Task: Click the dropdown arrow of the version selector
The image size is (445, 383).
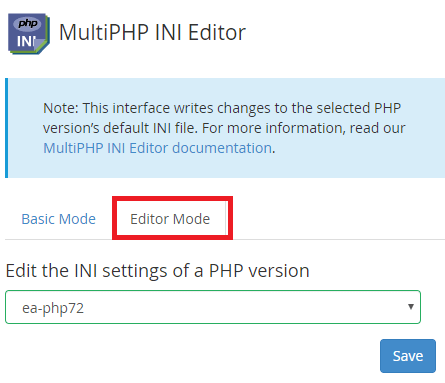Action: (411, 306)
